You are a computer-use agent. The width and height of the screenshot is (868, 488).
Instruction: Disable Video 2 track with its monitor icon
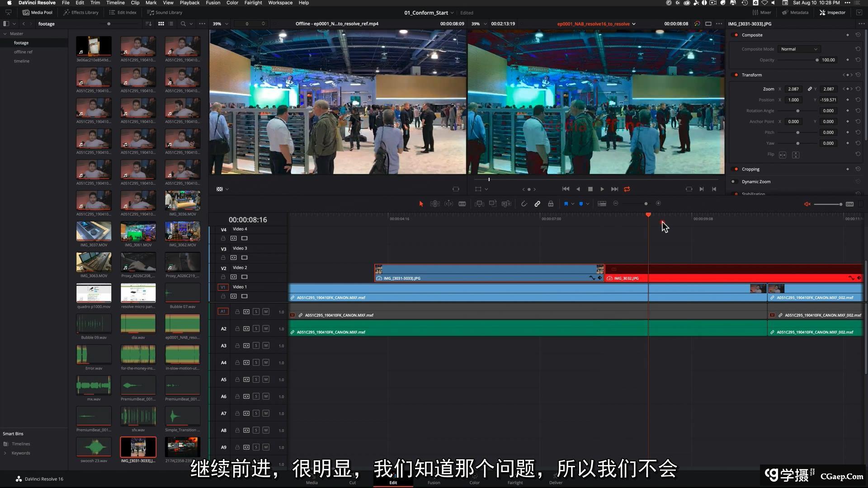244,277
